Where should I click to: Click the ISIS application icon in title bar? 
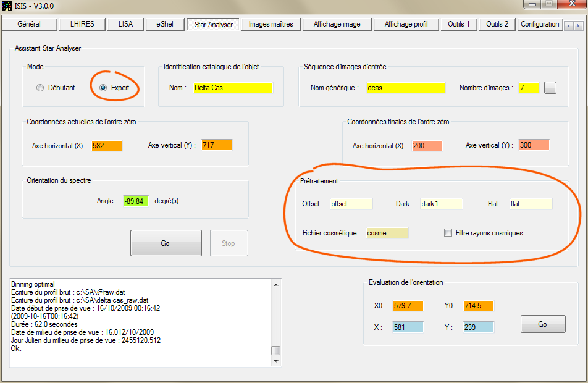tap(7, 6)
